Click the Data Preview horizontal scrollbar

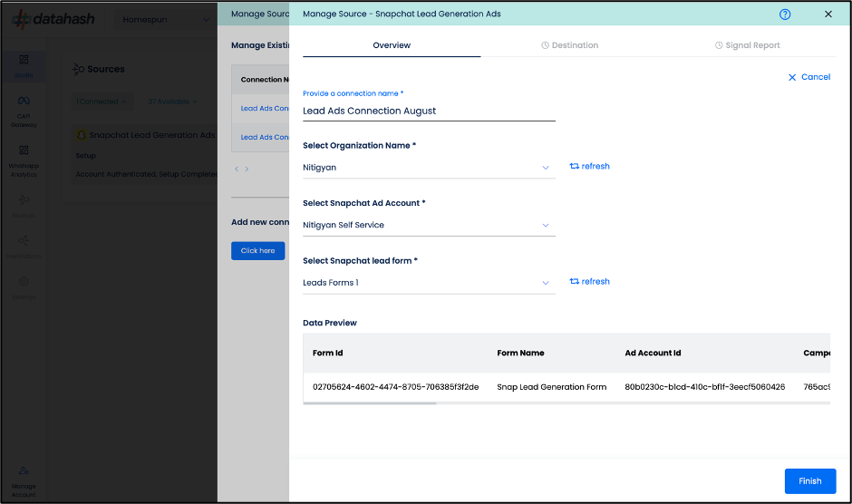click(370, 403)
